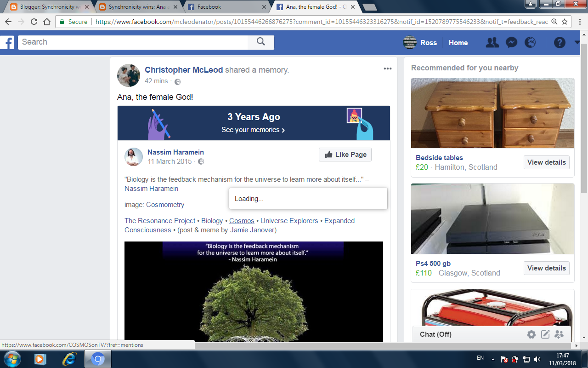View site security padlock info
Viewport: 588px width, 368px height.
62,22
